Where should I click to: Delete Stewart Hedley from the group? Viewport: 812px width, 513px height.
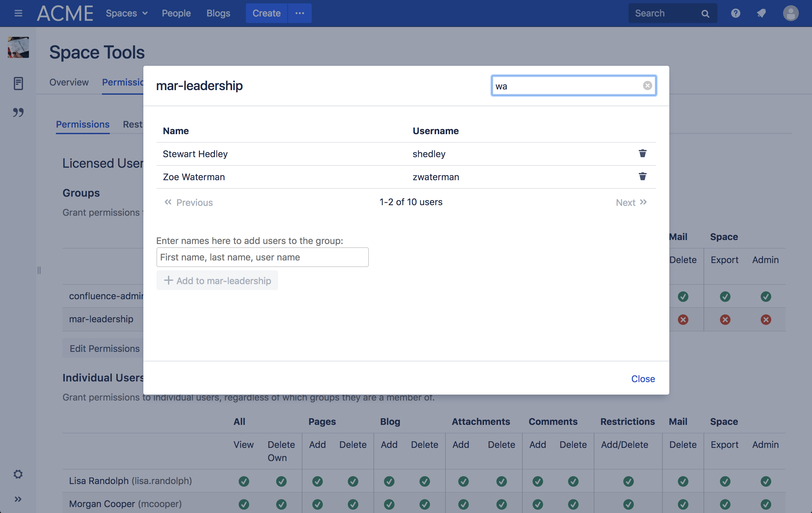642,154
